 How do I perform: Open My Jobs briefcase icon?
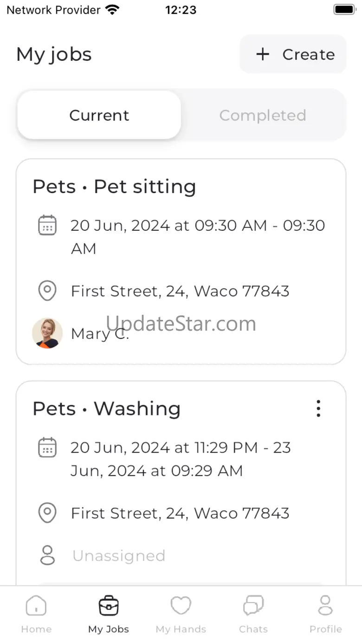[109, 606]
